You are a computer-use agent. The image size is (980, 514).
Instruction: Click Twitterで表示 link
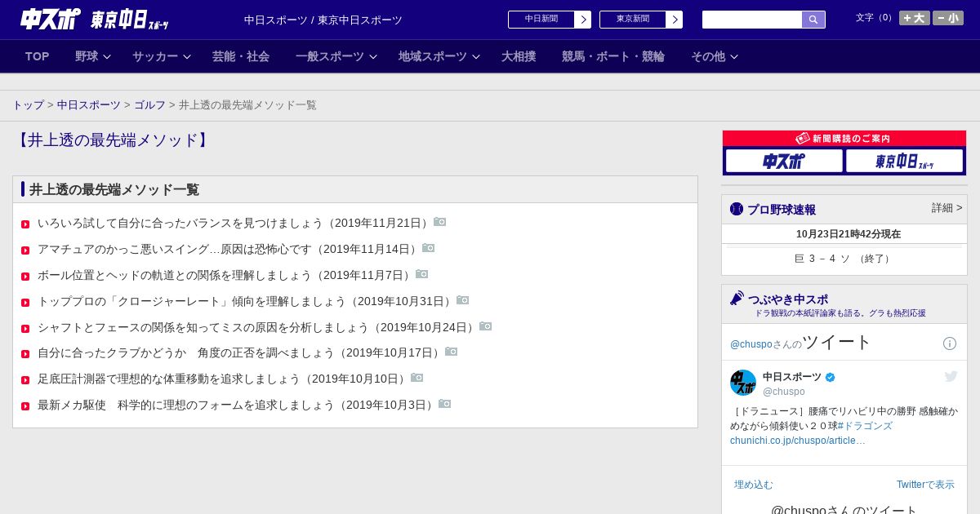point(925,485)
